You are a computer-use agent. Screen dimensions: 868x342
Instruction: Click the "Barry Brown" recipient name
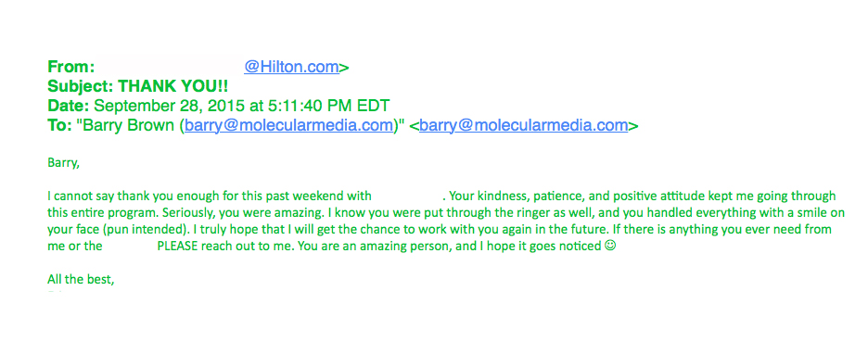(130, 126)
